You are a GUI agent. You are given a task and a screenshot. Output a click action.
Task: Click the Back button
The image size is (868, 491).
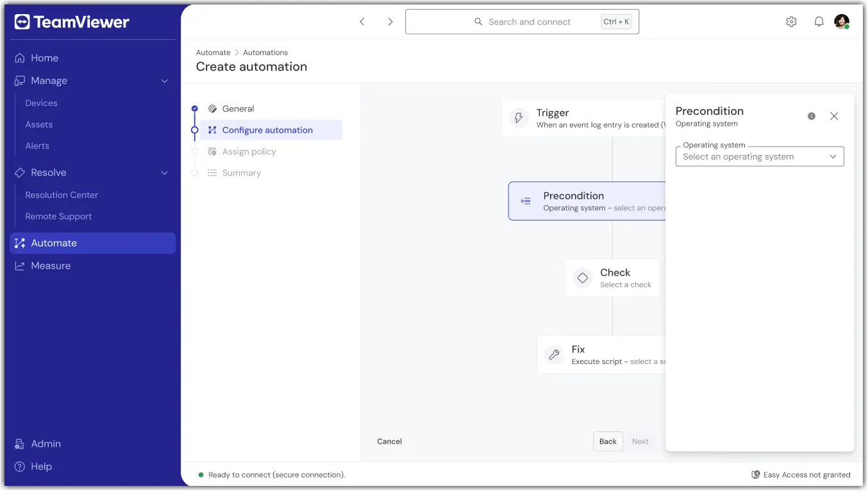pyautogui.click(x=608, y=442)
